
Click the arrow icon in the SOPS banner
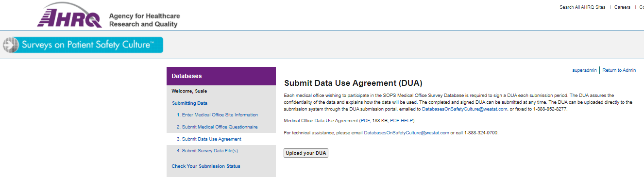(x=10, y=45)
